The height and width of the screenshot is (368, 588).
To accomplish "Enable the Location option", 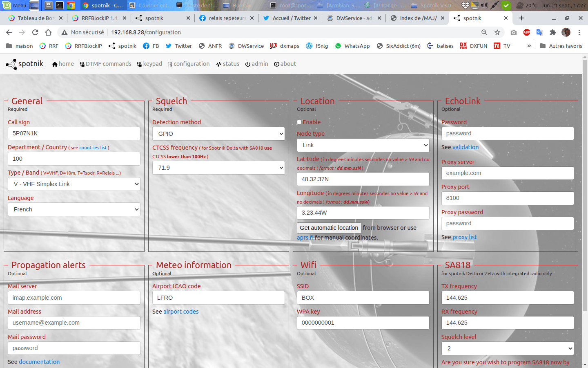I will [x=298, y=122].
